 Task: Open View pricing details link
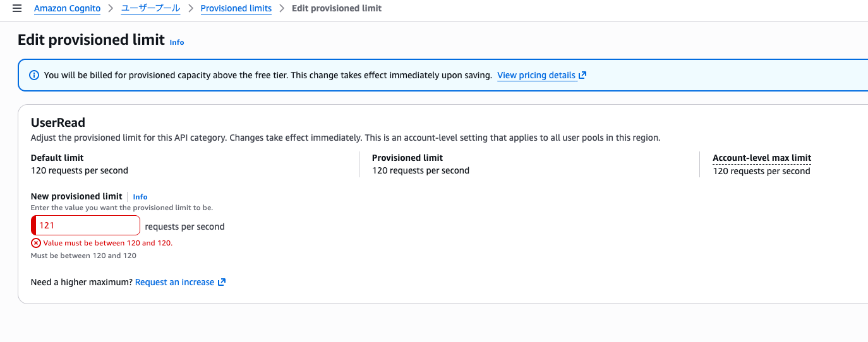click(536, 75)
